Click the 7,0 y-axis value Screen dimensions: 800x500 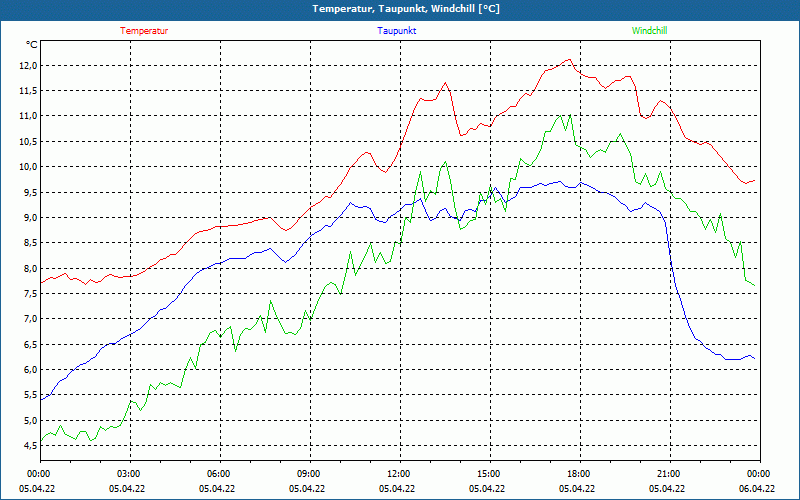click(30, 319)
